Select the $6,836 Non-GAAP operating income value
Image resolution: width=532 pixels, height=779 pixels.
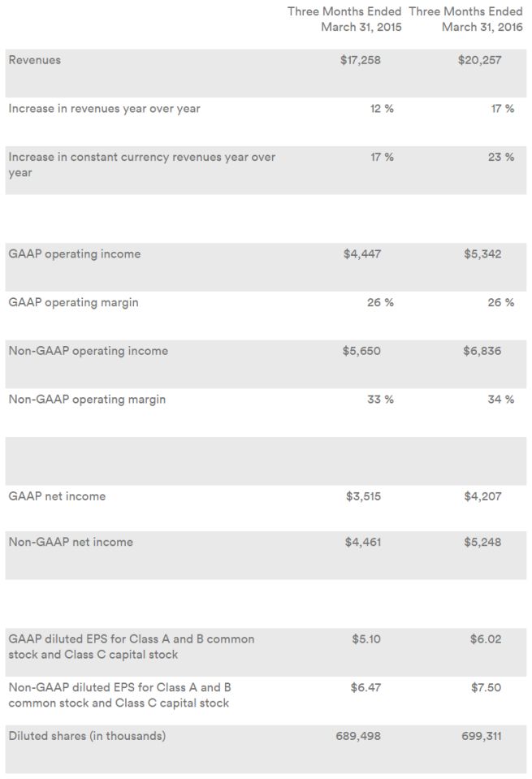[x=482, y=351]
